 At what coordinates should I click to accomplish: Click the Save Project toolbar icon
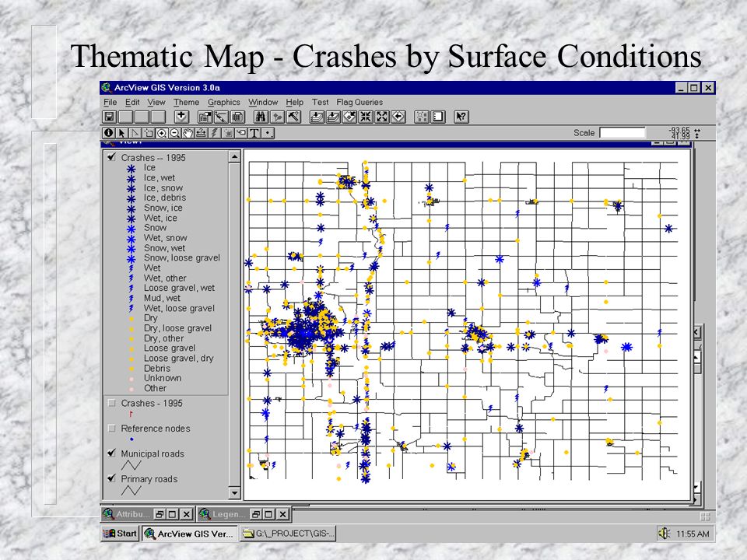coord(110,117)
